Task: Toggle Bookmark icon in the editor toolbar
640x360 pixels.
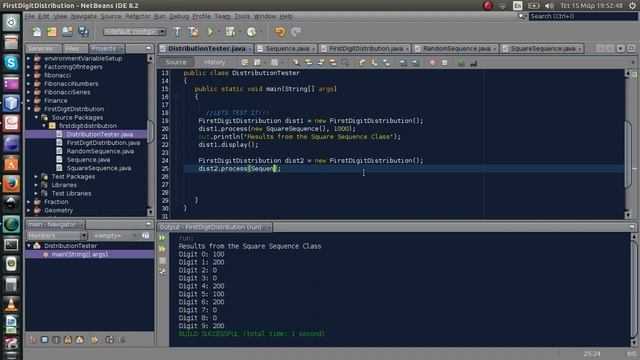Action: [x=386, y=62]
